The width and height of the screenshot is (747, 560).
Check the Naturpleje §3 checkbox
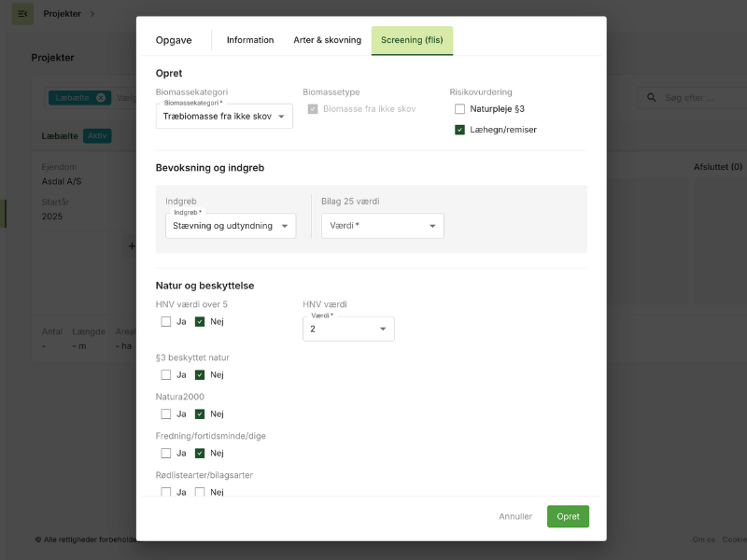[459, 109]
